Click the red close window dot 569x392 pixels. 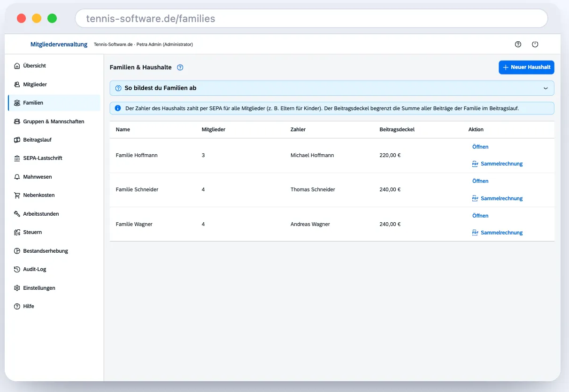(21, 19)
